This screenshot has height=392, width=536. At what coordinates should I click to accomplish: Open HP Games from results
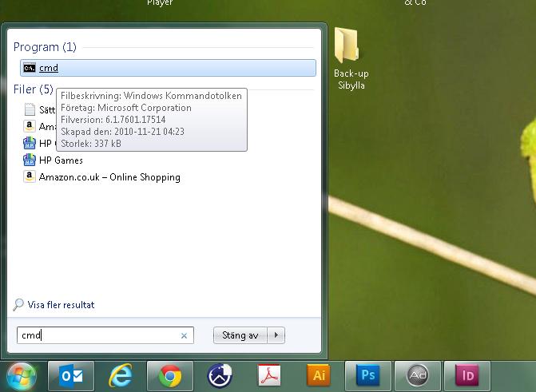click(61, 160)
